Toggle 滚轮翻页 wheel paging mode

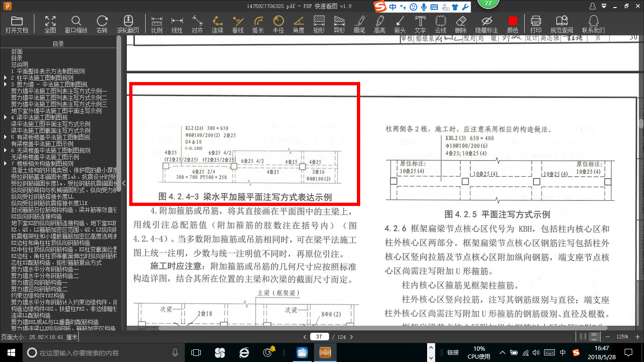point(128,24)
